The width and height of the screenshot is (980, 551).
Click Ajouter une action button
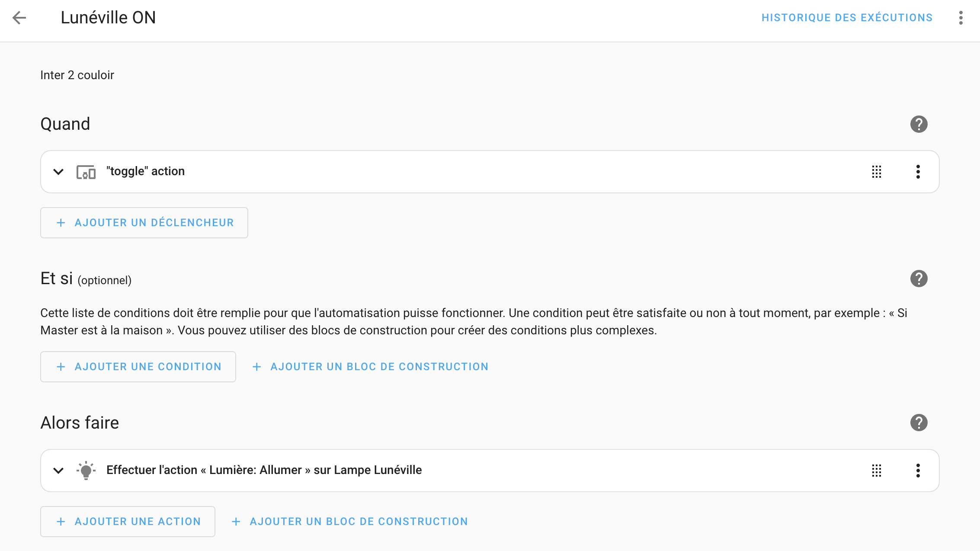pos(128,522)
